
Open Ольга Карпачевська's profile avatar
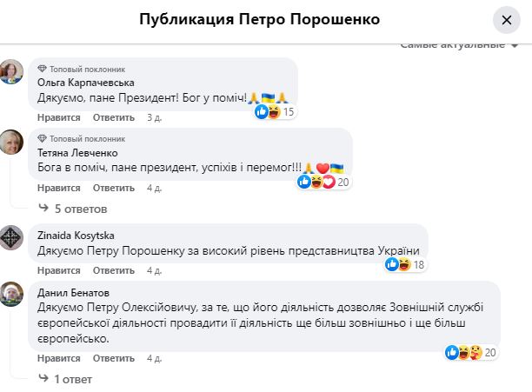[11, 72]
